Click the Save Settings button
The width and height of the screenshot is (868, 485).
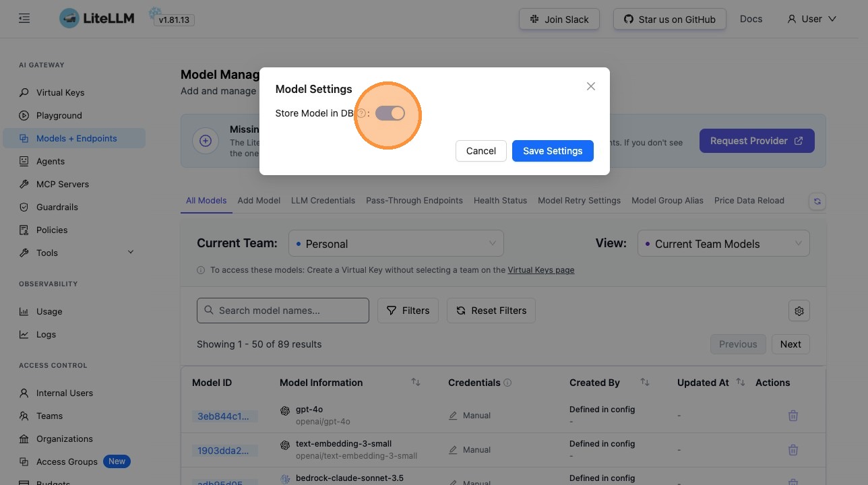(553, 151)
